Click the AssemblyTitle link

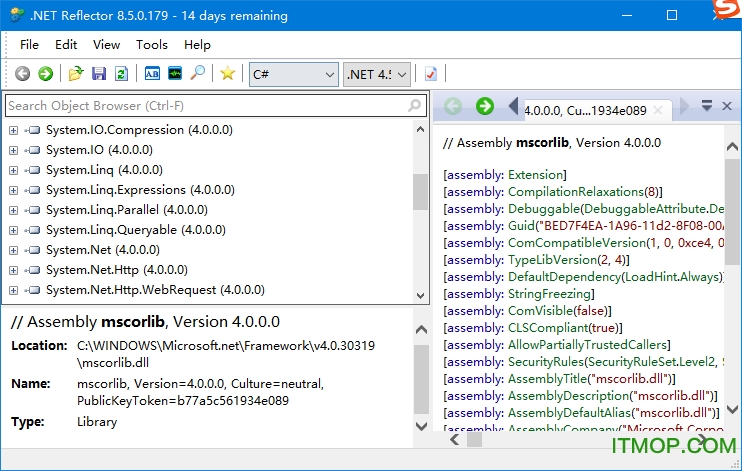pyautogui.click(x=547, y=379)
